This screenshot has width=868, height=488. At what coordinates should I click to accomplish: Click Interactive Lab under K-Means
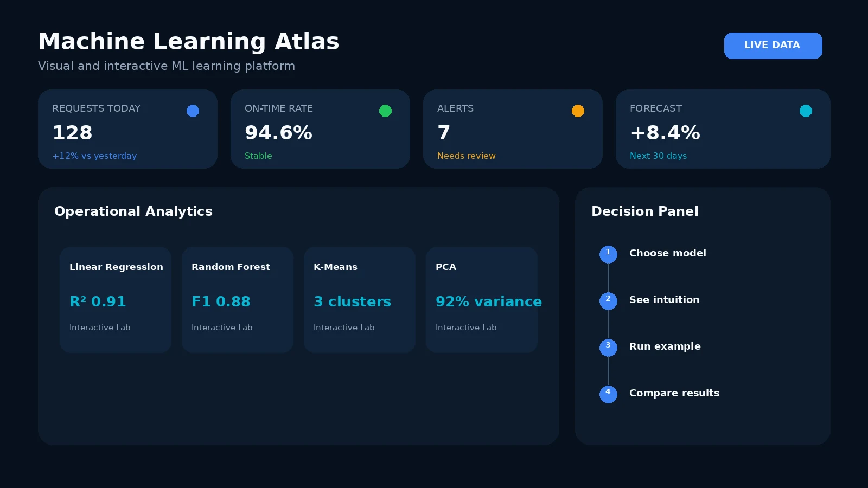pos(344,328)
